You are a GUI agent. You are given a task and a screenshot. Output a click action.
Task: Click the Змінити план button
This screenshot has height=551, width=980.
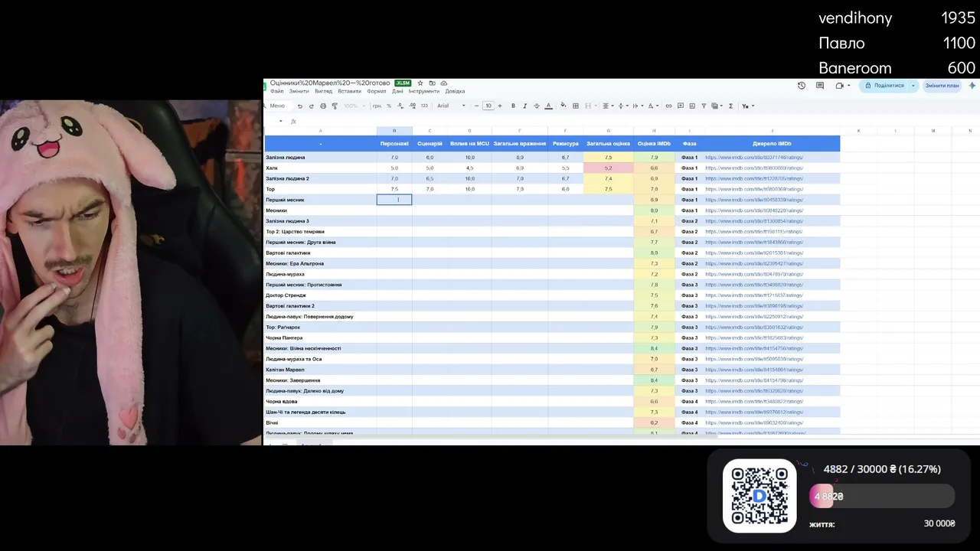click(942, 86)
